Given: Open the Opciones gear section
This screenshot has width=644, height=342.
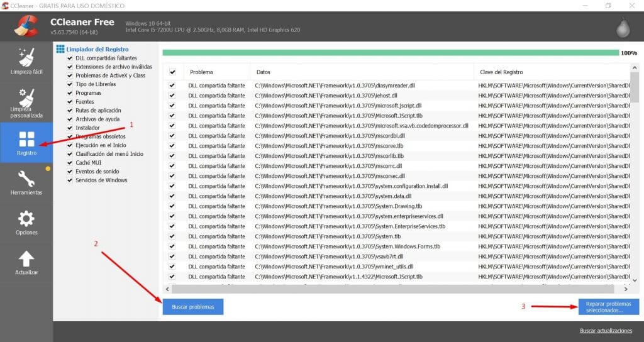Looking at the screenshot, I should pos(26,223).
